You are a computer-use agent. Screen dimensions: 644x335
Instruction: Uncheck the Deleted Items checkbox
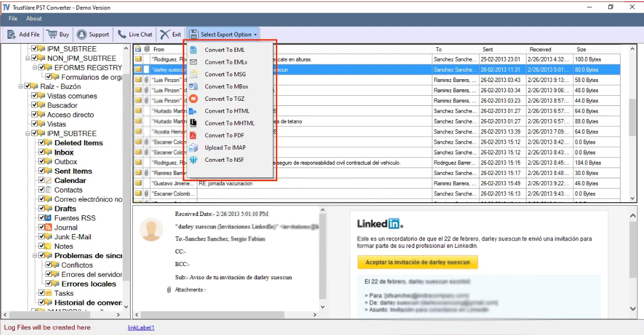(x=42, y=142)
